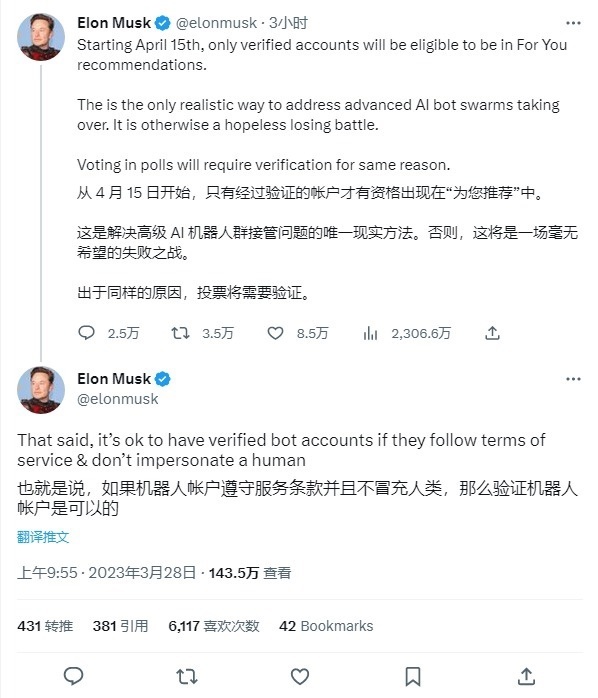This screenshot has height=698, width=598.
Task: Bookmark the reply tweet
Action: (x=413, y=676)
